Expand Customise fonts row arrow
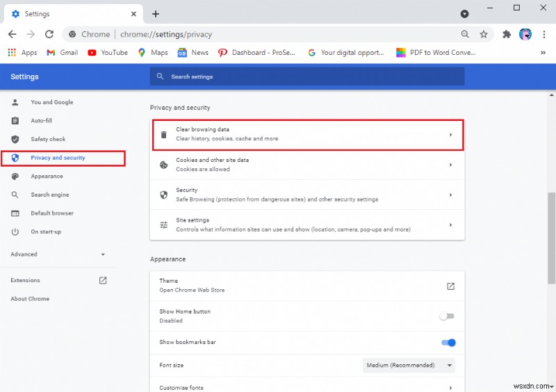The image size is (556, 392). pos(450,387)
